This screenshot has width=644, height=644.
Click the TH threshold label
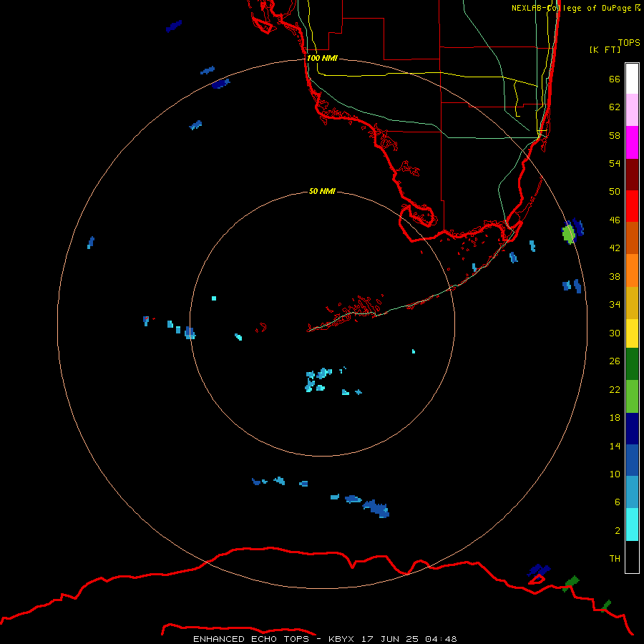pos(615,559)
